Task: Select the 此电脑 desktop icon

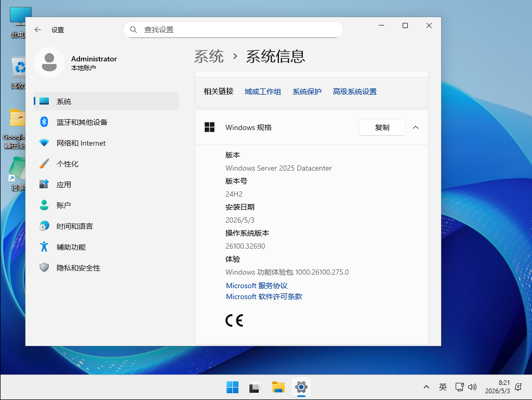Action: pyautogui.click(x=18, y=22)
